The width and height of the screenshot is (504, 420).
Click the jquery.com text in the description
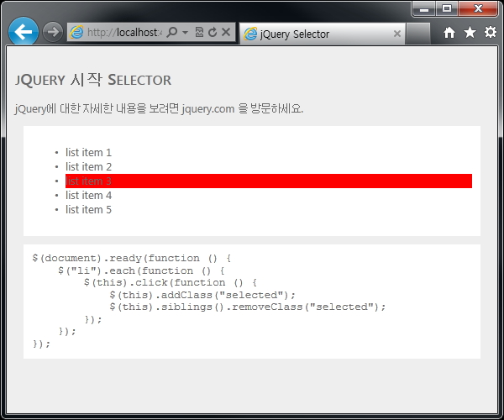pos(208,109)
